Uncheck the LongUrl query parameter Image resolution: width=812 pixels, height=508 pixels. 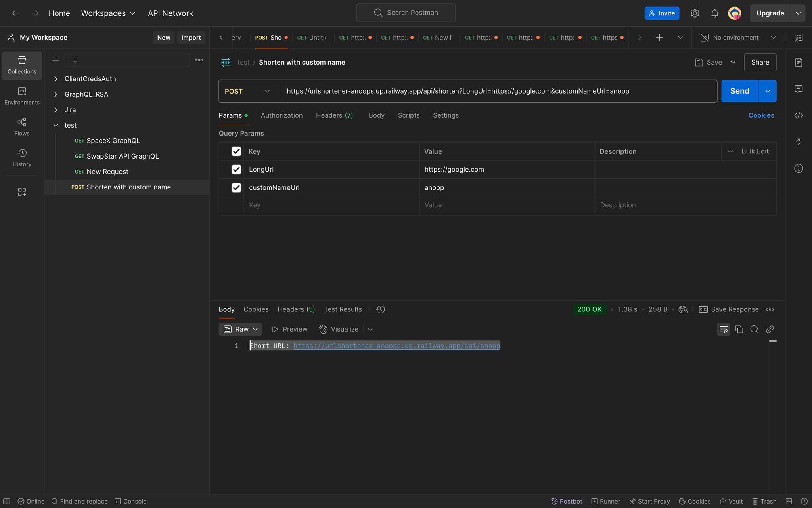(x=236, y=169)
